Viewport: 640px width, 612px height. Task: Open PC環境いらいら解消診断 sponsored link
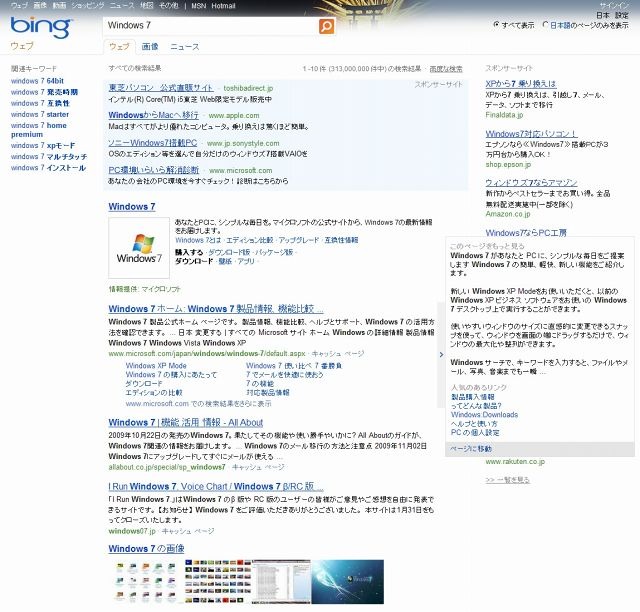(153, 170)
